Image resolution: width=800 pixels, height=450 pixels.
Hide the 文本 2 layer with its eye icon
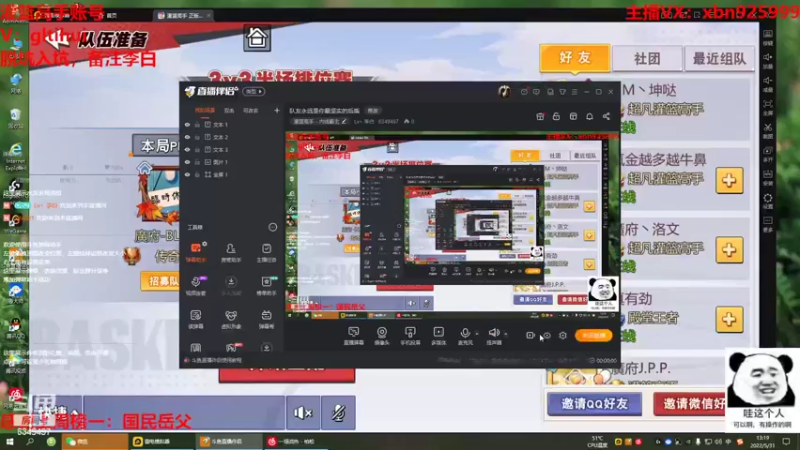(x=187, y=137)
